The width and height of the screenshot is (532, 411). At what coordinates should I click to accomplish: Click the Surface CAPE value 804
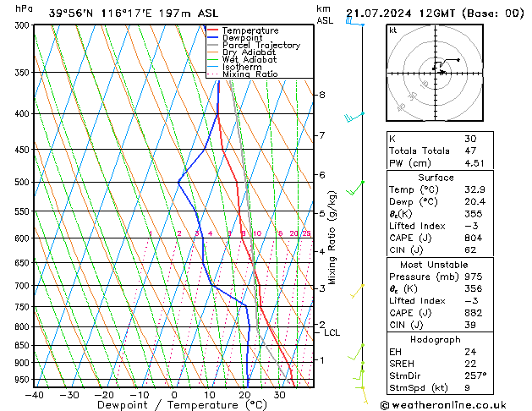472,238
